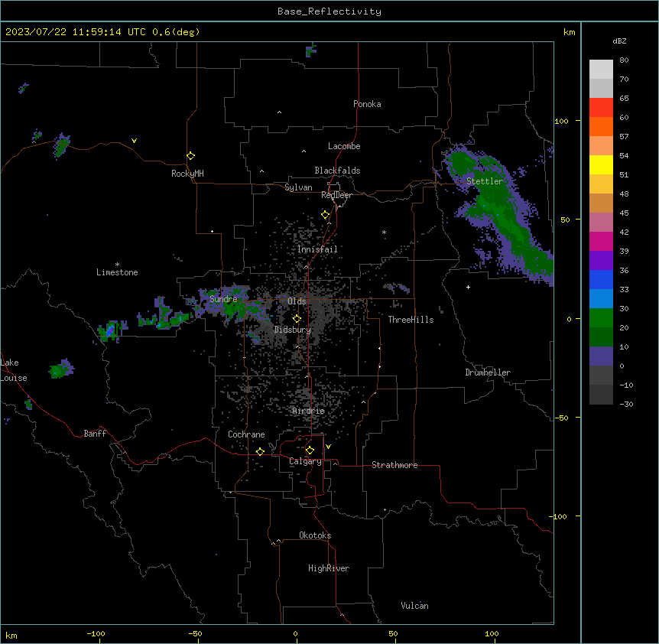659x644 pixels.
Task: Click the Limestone label
Action: 117,272
